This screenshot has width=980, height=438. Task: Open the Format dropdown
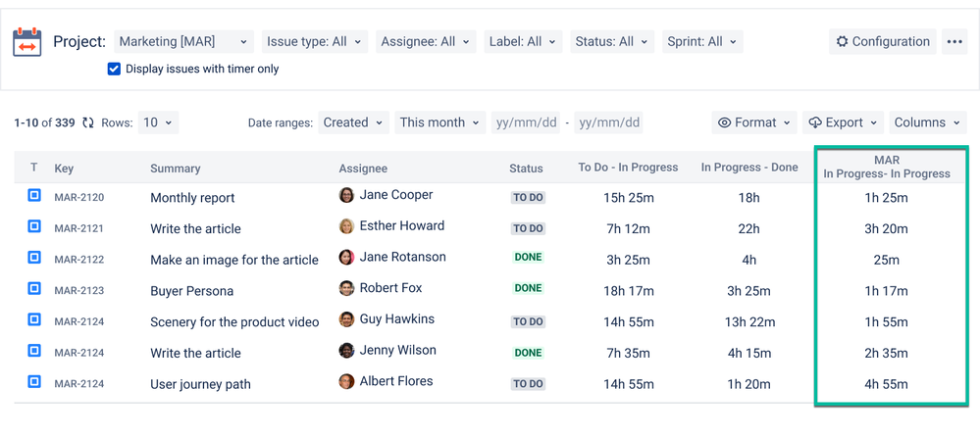point(754,122)
